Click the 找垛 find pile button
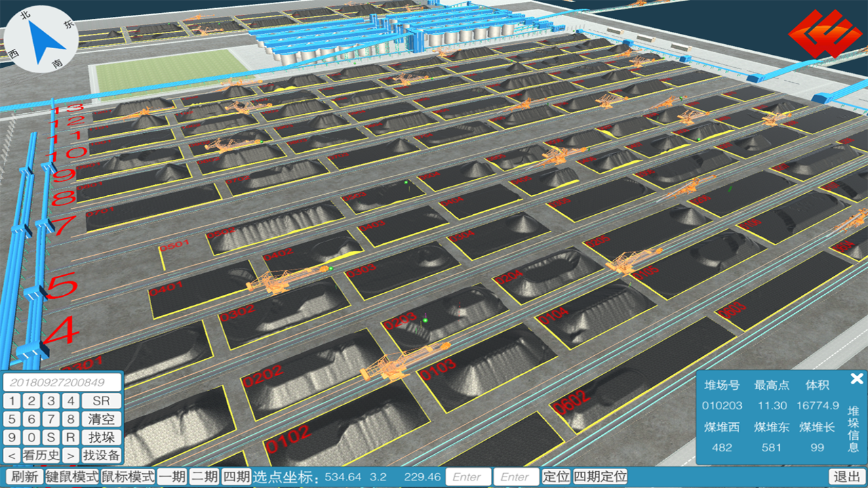 (102, 437)
